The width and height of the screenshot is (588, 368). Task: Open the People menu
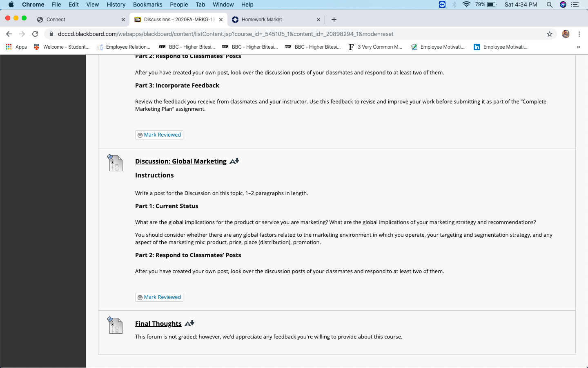(179, 4)
